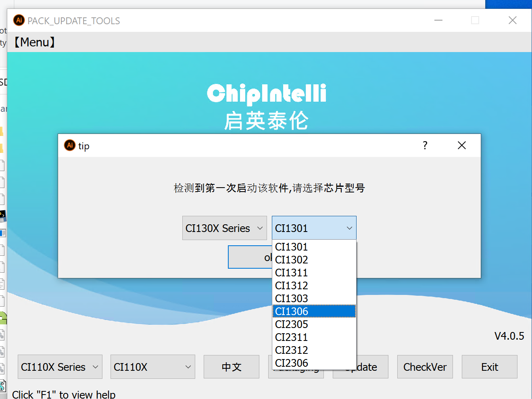Open the CI110X Series dropdown at bottom left
This screenshot has height=399, width=532.
60,367
